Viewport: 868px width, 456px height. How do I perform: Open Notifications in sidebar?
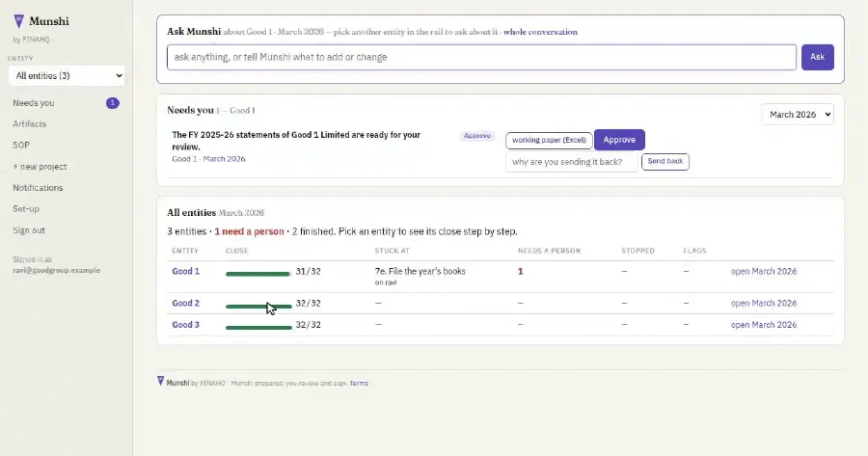(x=38, y=188)
